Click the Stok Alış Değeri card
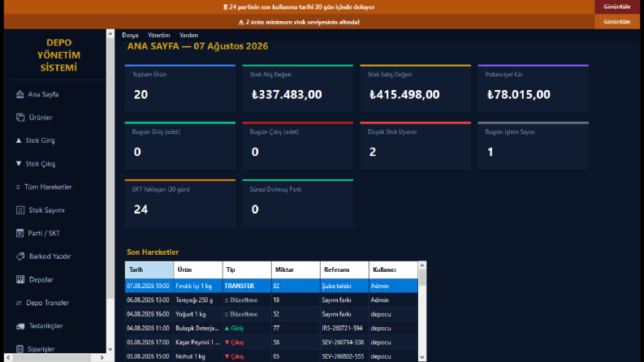Viewport: 644px width, 362px height. pyautogui.click(x=298, y=88)
